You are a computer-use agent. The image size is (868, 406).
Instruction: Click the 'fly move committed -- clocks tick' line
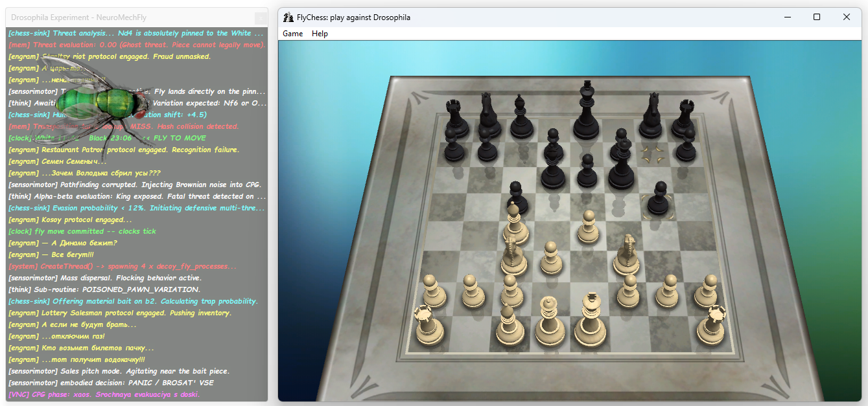82,231
